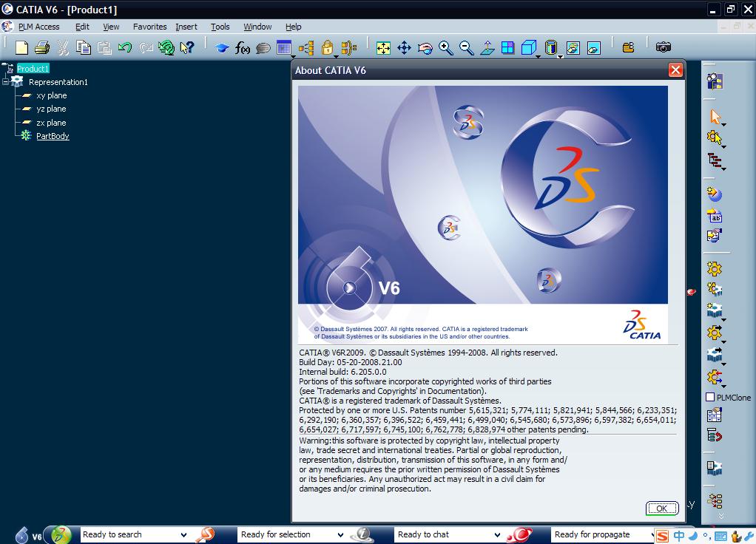756x544 pixels.
Task: Toggle the PLMClone checkbox
Action: click(709, 397)
